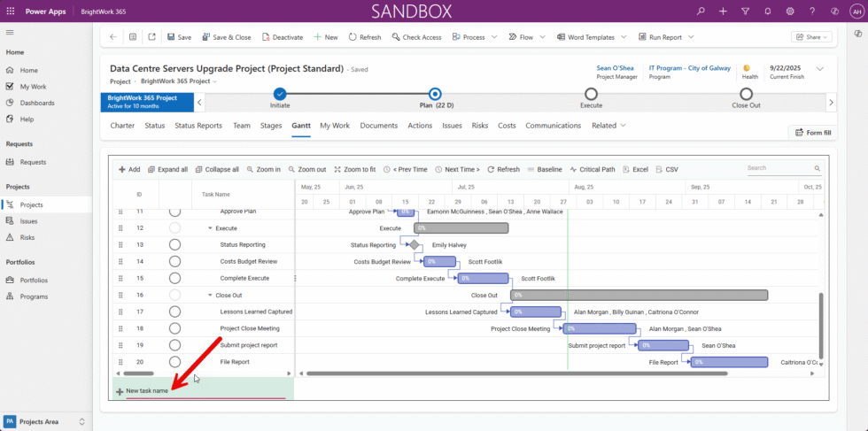Click the search magnifier in the top bar
Screen dimensions: 868x431
click(x=701, y=12)
